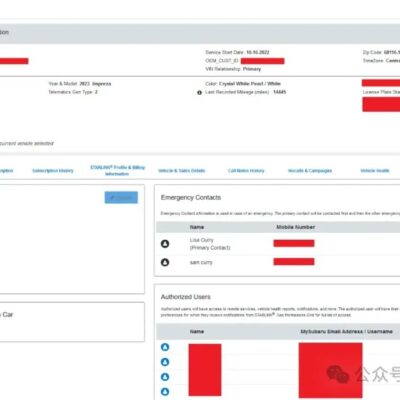Click person icon next to sam curry

click(165, 262)
